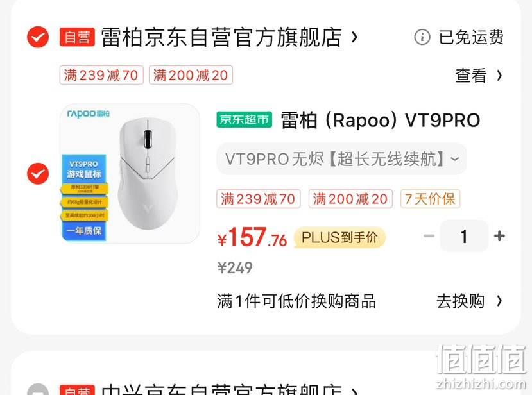Tap the PLUS到手价 price badge

[339, 237]
